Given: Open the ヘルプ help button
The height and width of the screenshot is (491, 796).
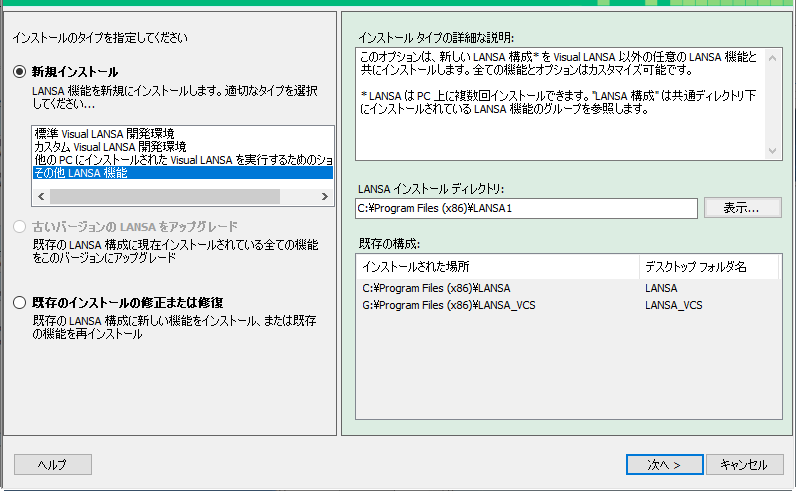Looking at the screenshot, I should [53, 465].
